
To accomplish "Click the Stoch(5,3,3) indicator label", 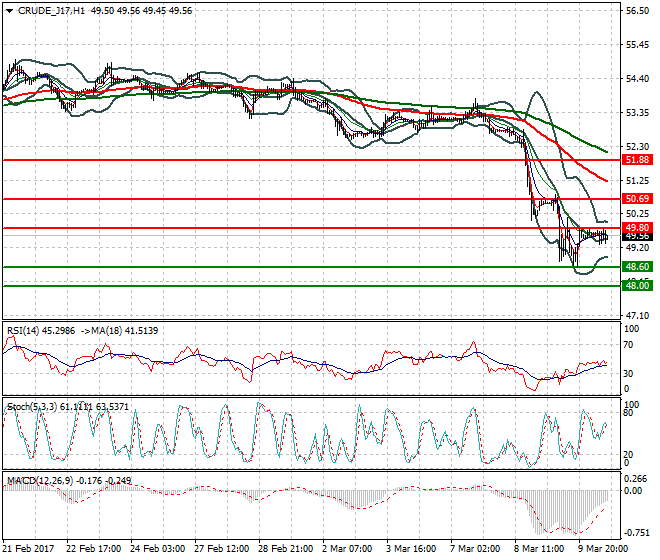I will point(32,407).
